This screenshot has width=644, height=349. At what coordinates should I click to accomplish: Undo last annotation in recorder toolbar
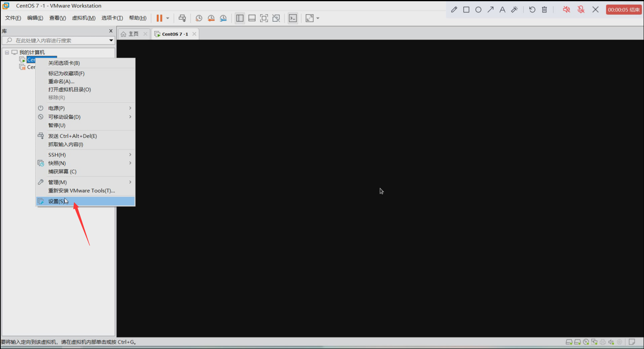pos(532,10)
